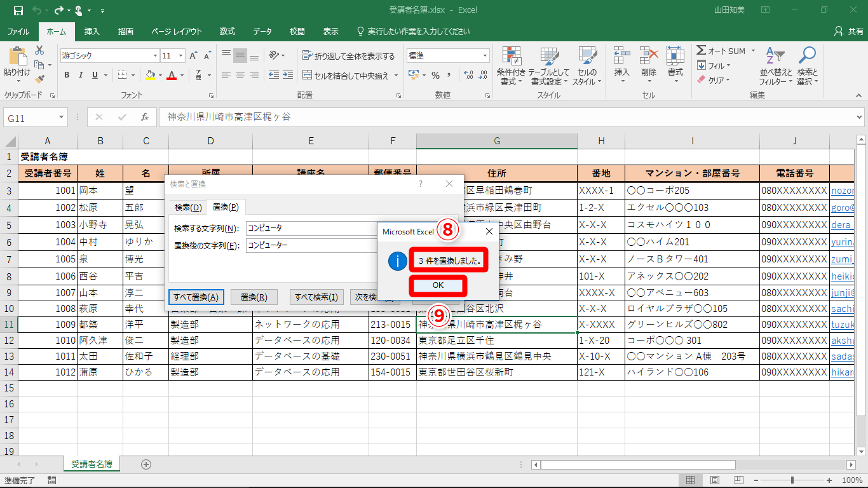The height and width of the screenshot is (488, 868).
Task: Open 並べ替えとフィルター sort and filter
Action: point(776,65)
